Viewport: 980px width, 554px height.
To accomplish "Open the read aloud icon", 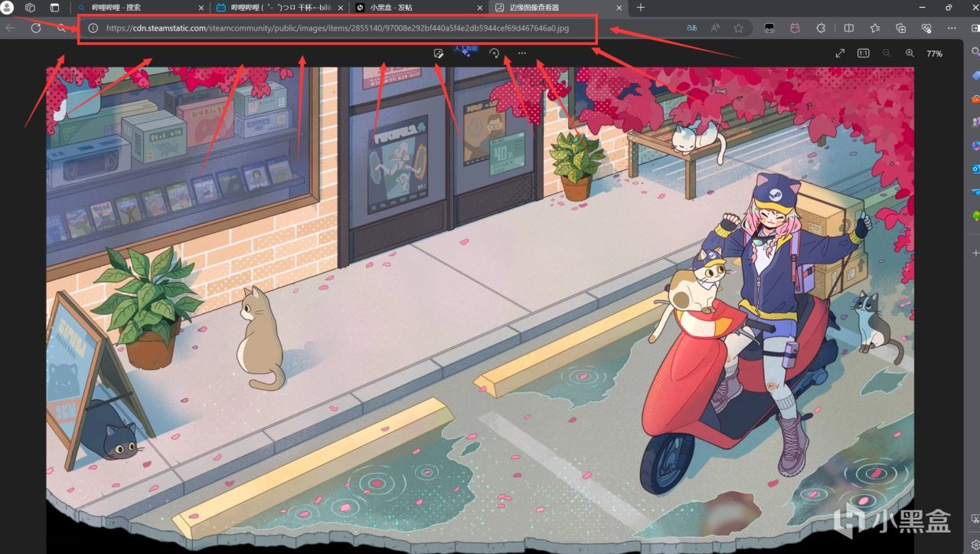I will coord(715,28).
